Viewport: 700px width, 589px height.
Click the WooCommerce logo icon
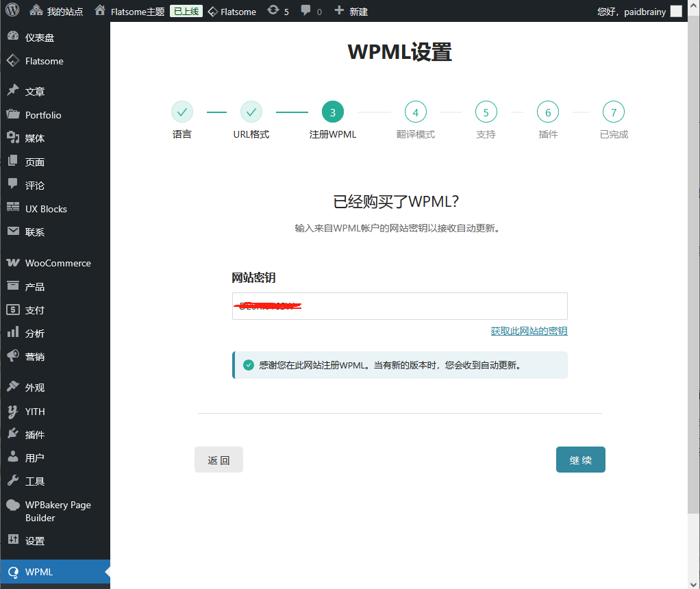[13, 262]
